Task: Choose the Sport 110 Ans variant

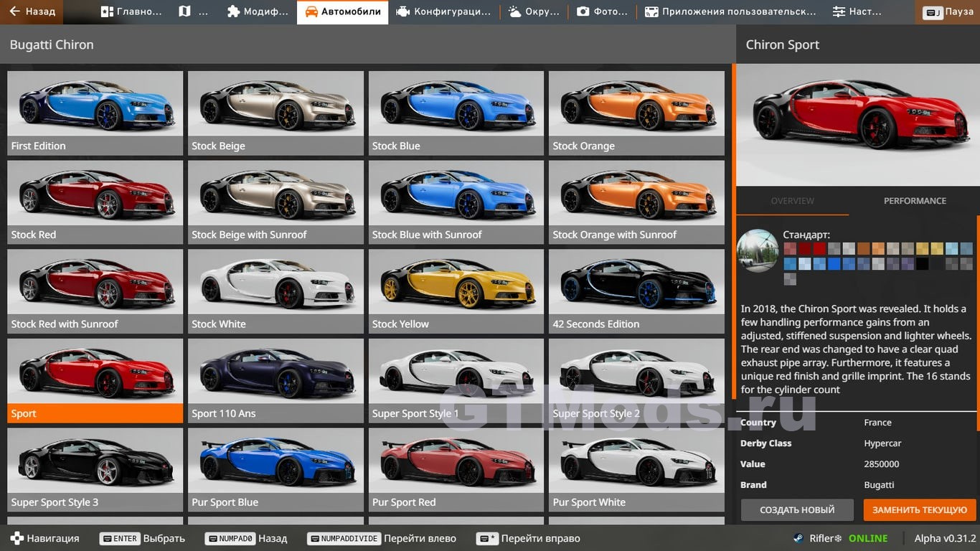Action: tap(276, 381)
